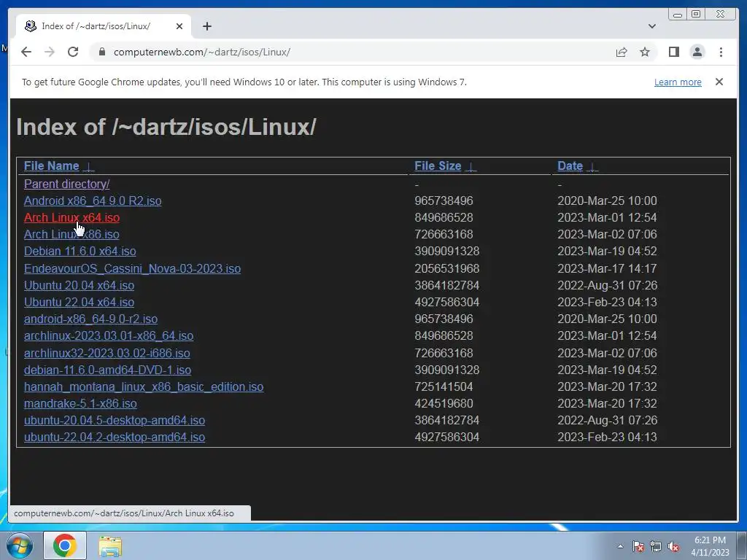The height and width of the screenshot is (560, 747).
Task: Click the arrow next to File Size
Action: point(471,167)
